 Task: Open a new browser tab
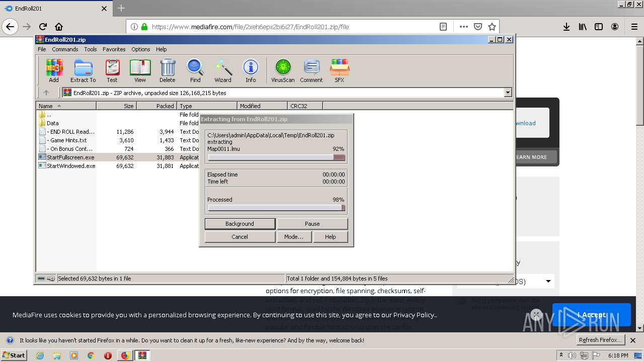(121, 8)
